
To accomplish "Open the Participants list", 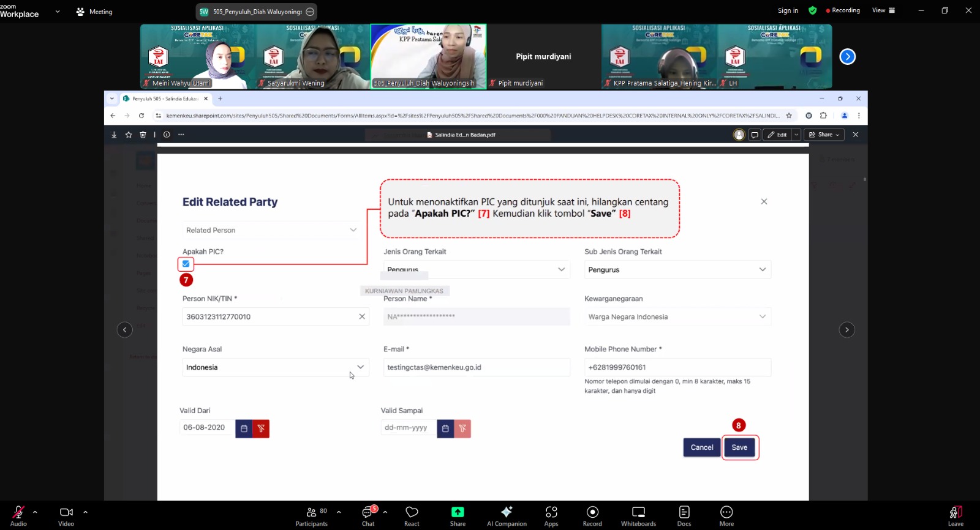I will (x=311, y=515).
